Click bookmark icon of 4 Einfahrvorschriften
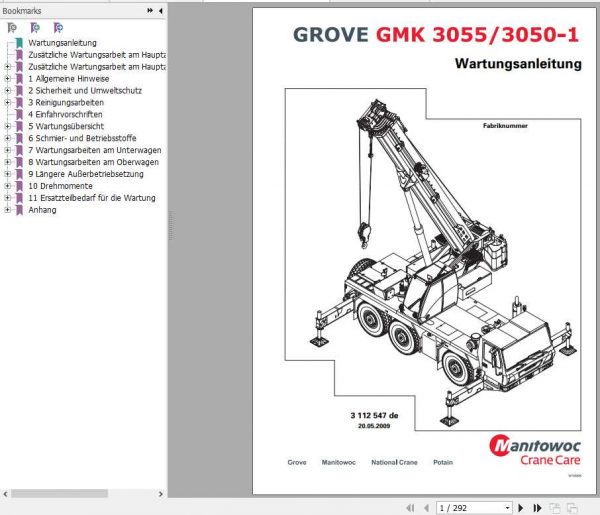Screen dimensions: 600x515 [19, 114]
